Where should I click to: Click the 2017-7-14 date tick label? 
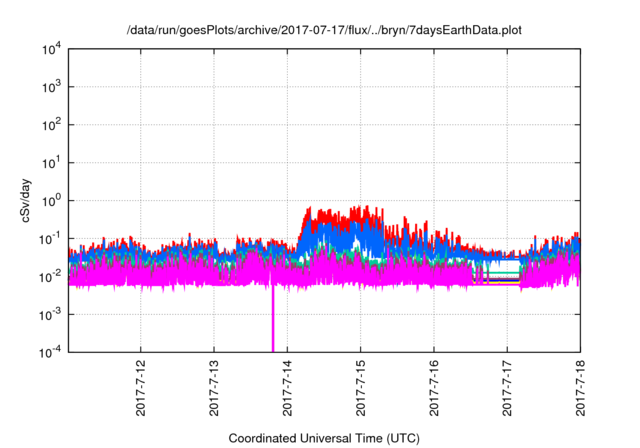[287, 388]
